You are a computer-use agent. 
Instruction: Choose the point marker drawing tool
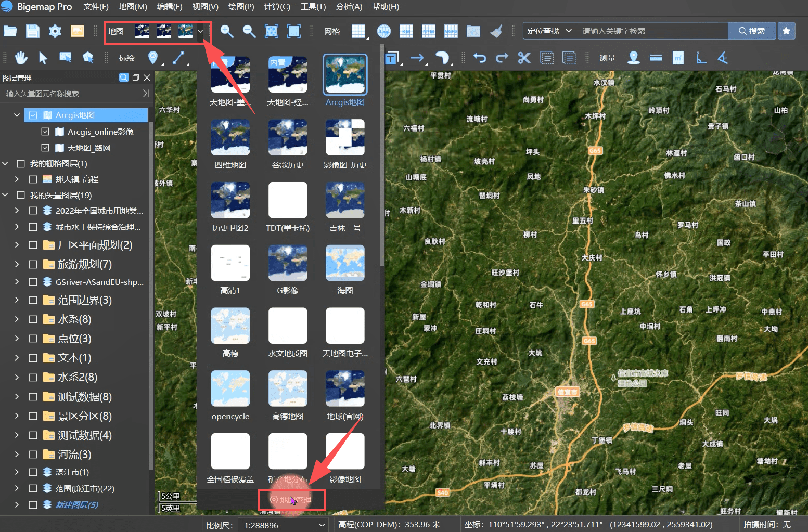pos(153,58)
